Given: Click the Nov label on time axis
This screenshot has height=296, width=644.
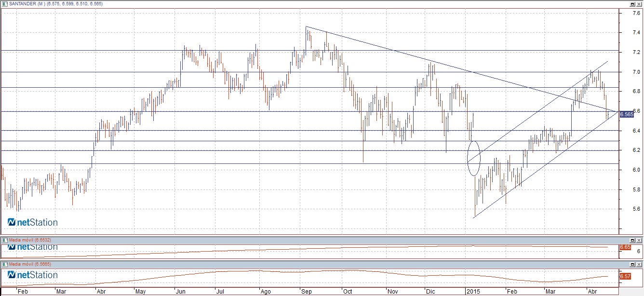Looking at the screenshot, I should click(392, 292).
